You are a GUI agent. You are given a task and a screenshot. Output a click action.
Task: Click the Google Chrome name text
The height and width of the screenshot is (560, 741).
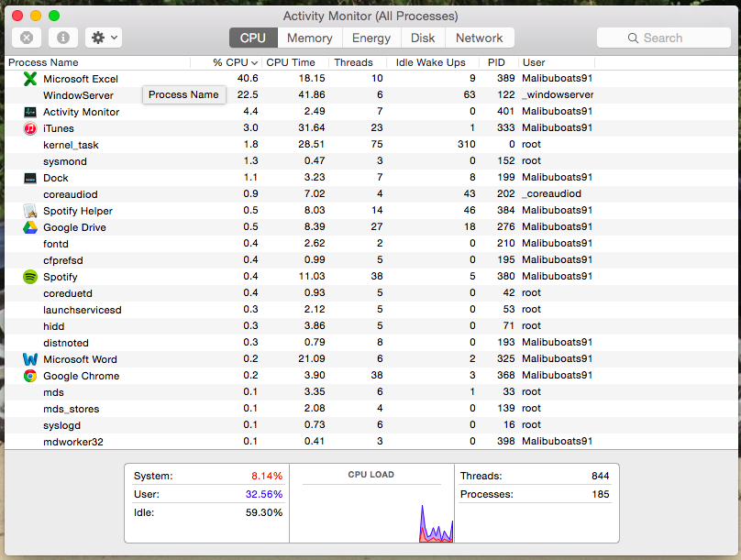click(81, 377)
